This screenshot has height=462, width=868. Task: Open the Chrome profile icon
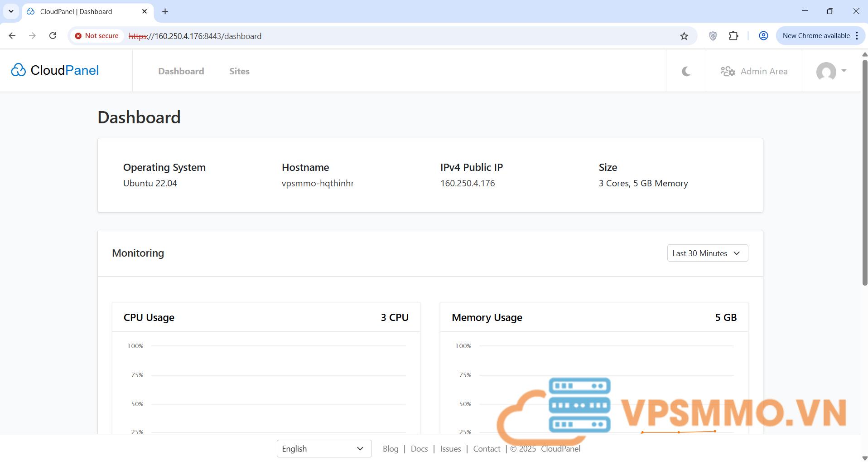(763, 36)
